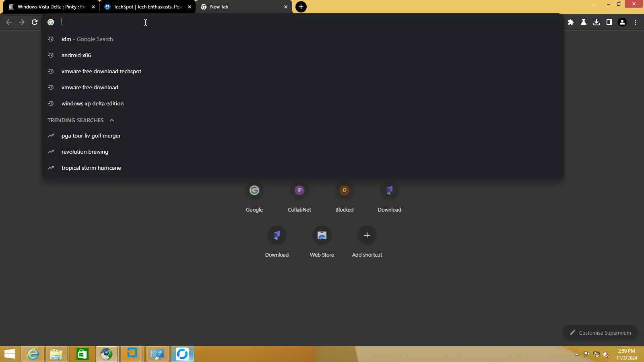Open the Windows Start button
Image resolution: width=644 pixels, height=362 pixels.
10,354
